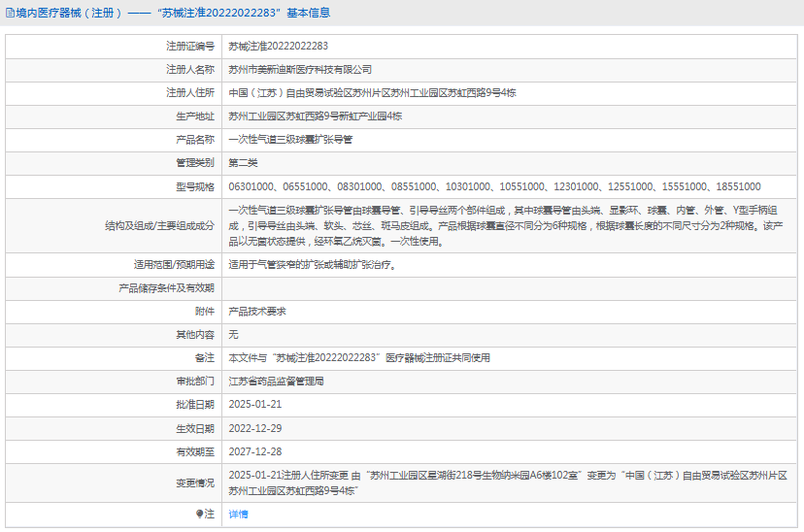Viewport: 804px width, 532px height.
Task: Click the 注册人名称 label
Action: coord(189,69)
